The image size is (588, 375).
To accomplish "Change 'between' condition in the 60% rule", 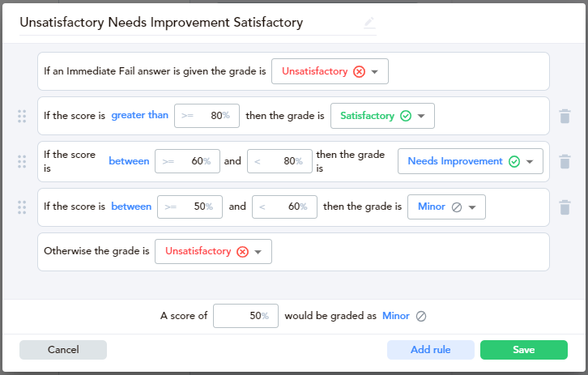I will pos(129,161).
